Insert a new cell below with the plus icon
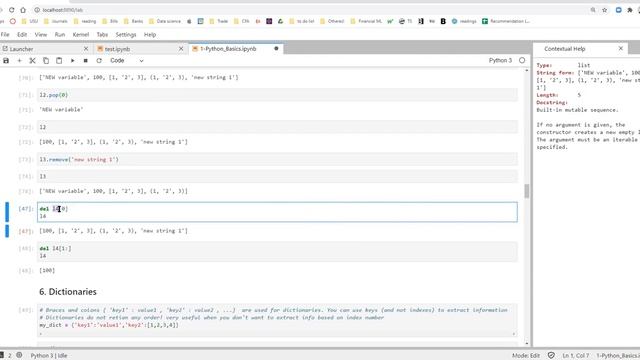This screenshot has width=640, height=360. click(x=19, y=60)
